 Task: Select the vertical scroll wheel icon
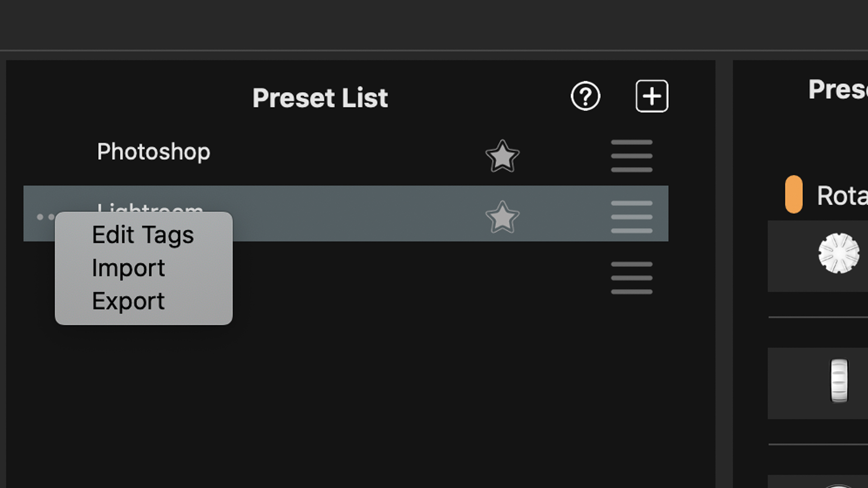coord(839,380)
